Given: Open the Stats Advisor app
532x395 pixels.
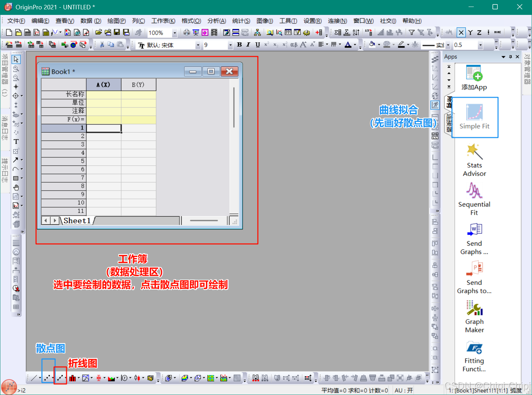Looking at the screenshot, I should point(474,160).
